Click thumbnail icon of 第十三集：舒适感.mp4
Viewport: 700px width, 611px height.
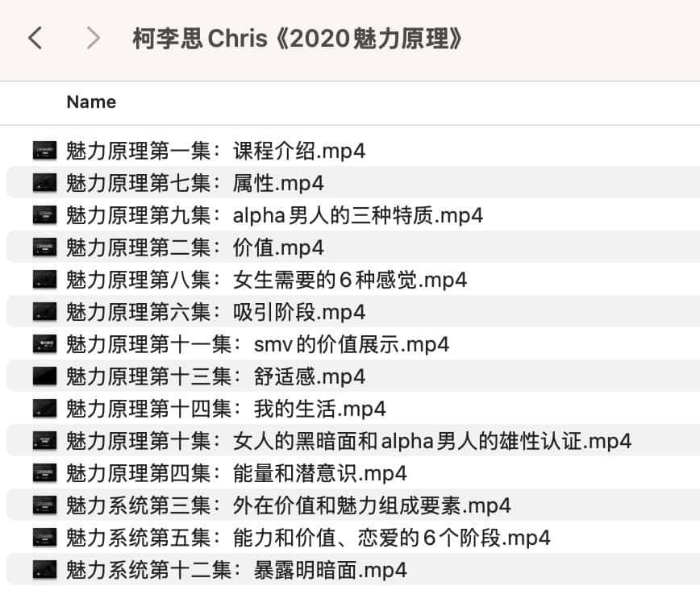coord(44,376)
